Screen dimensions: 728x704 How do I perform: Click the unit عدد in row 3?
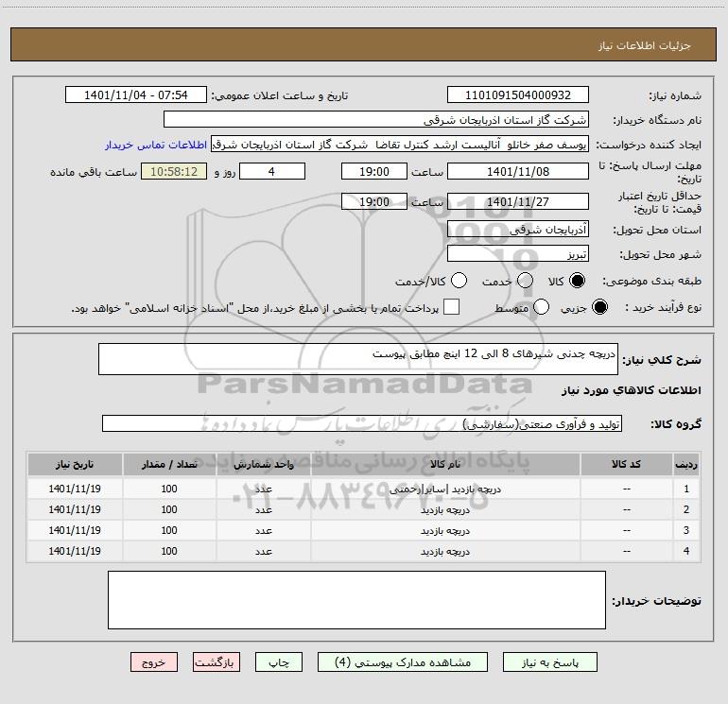[263, 531]
